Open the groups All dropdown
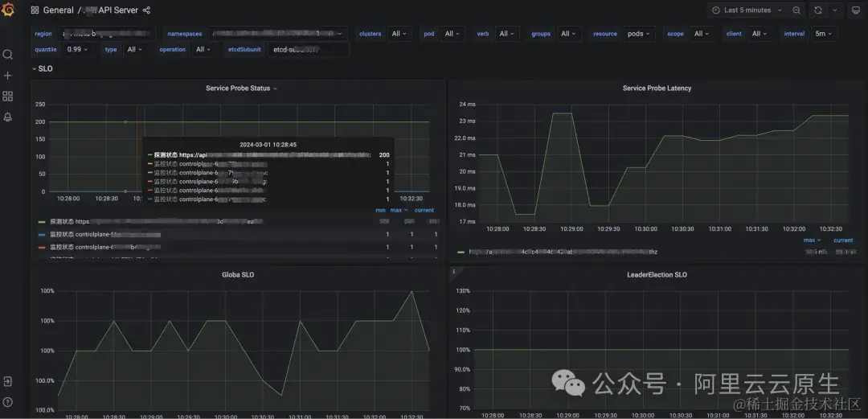The height and width of the screenshot is (419, 868). (568, 34)
